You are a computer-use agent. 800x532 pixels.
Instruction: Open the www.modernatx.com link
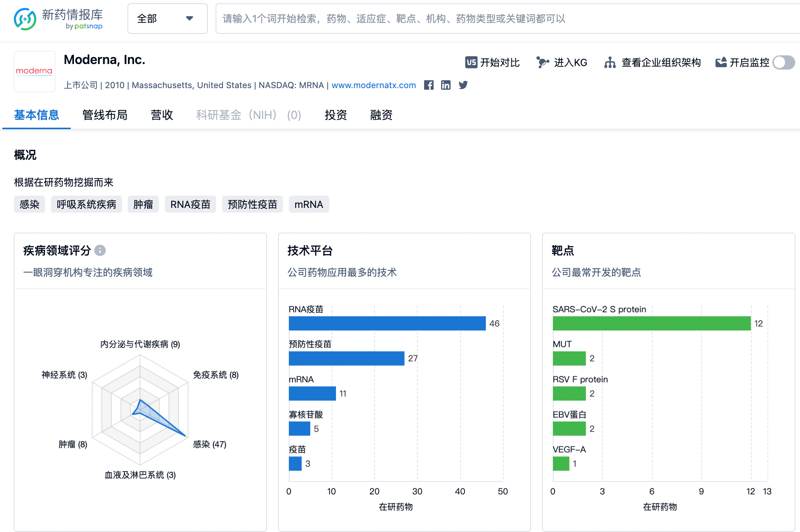tap(374, 85)
